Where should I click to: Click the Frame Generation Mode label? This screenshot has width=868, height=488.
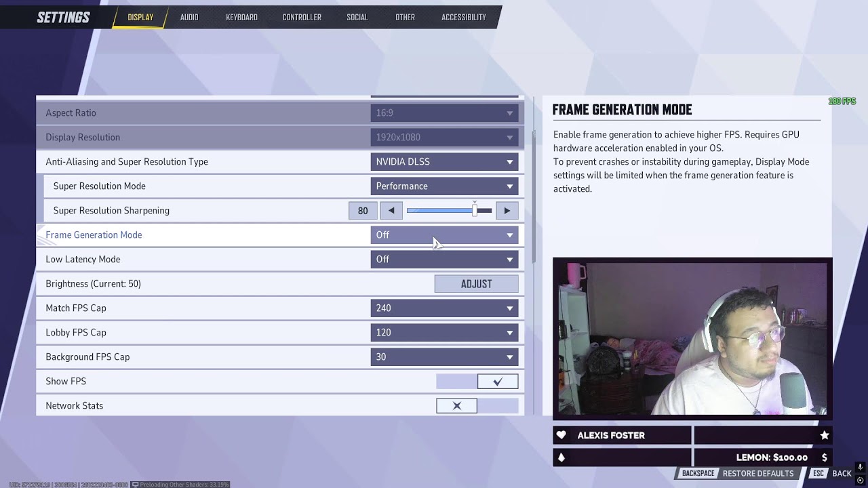pyautogui.click(x=94, y=235)
